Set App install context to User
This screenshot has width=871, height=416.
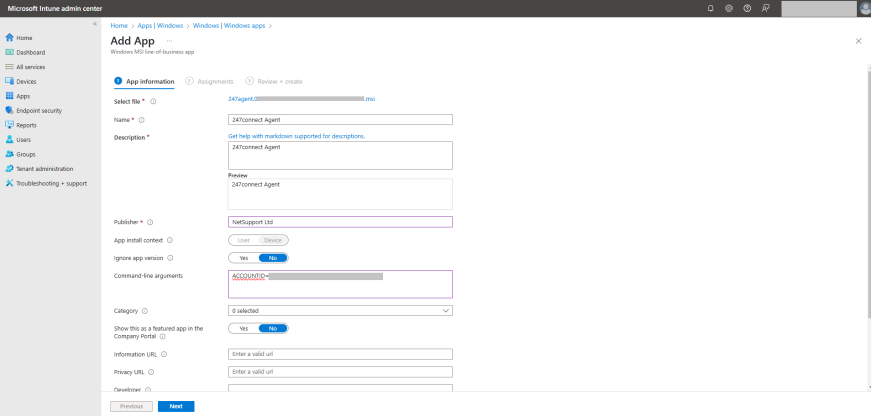tap(244, 240)
